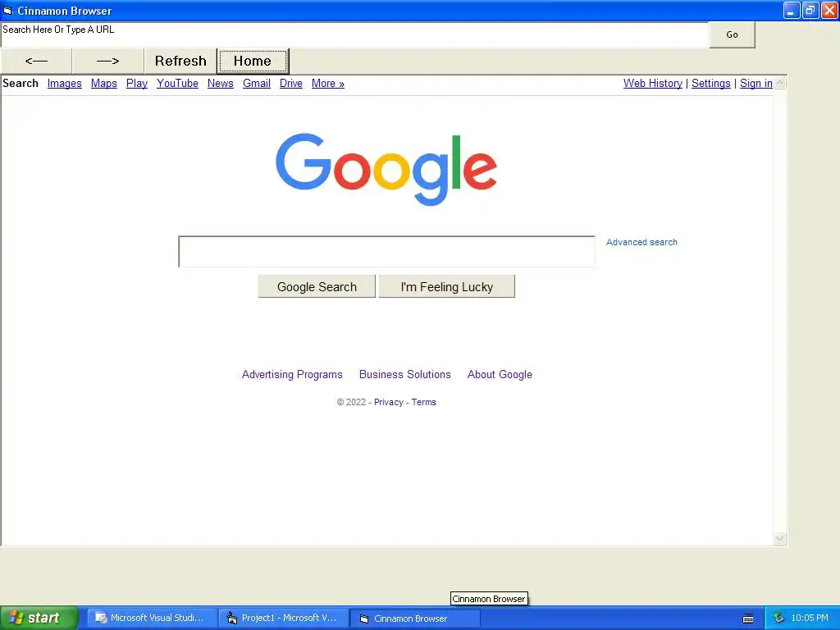This screenshot has width=840, height=630.
Task: Open the About Google link
Action: tap(500, 374)
